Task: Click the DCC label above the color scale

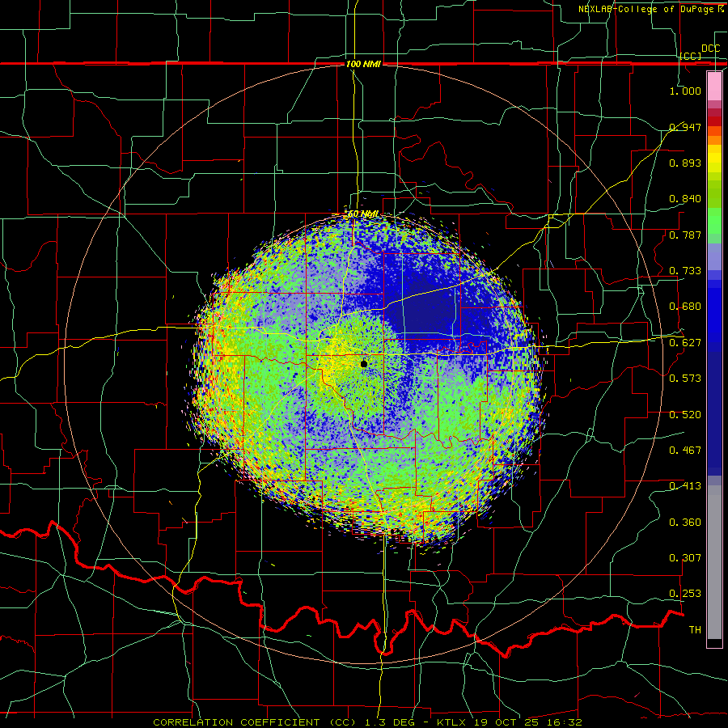Action: coord(710,49)
